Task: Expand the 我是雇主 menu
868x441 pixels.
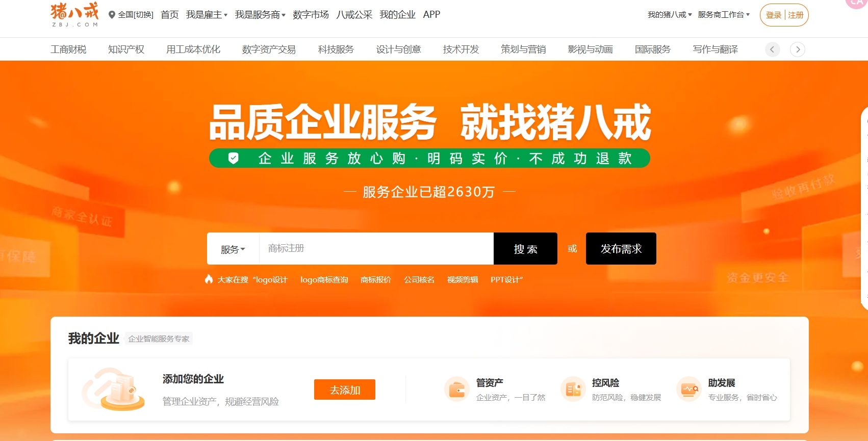Action: tap(207, 15)
